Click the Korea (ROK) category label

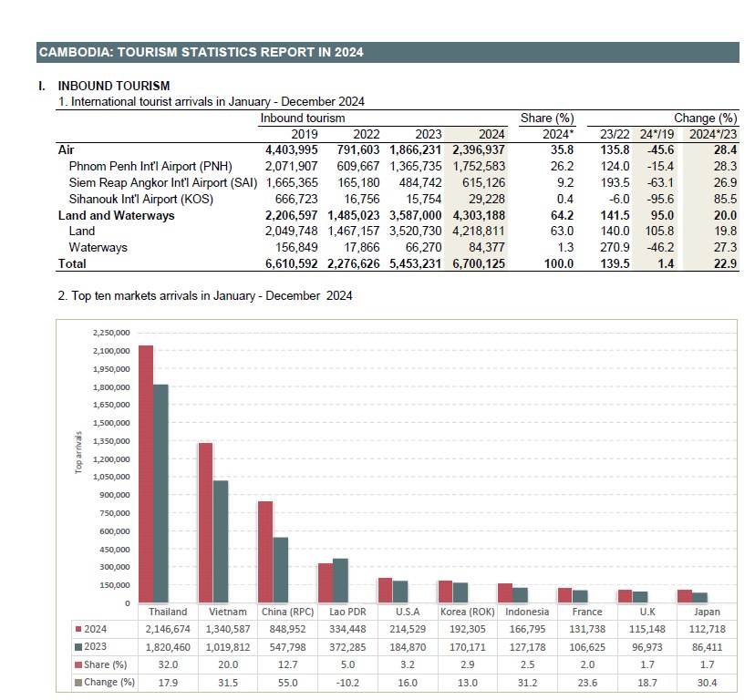pos(466,612)
